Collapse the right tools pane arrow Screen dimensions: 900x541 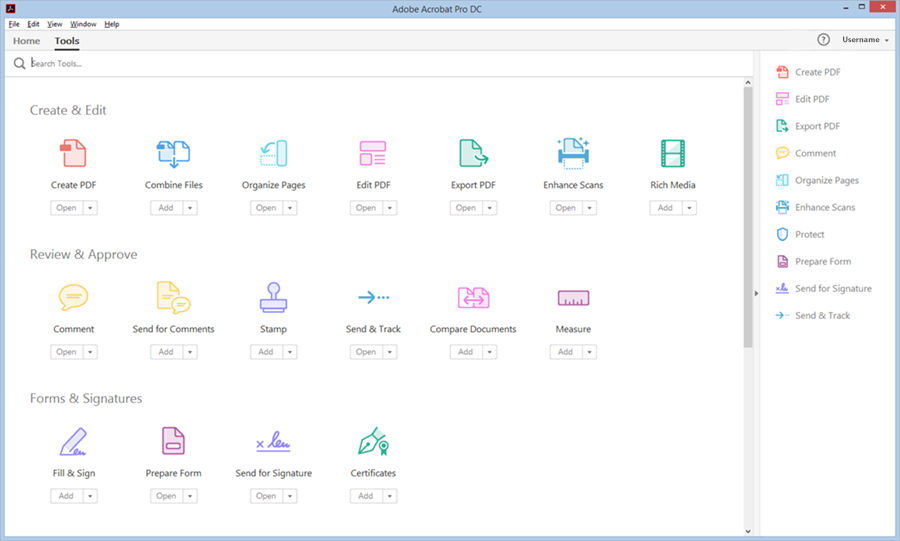(x=756, y=293)
